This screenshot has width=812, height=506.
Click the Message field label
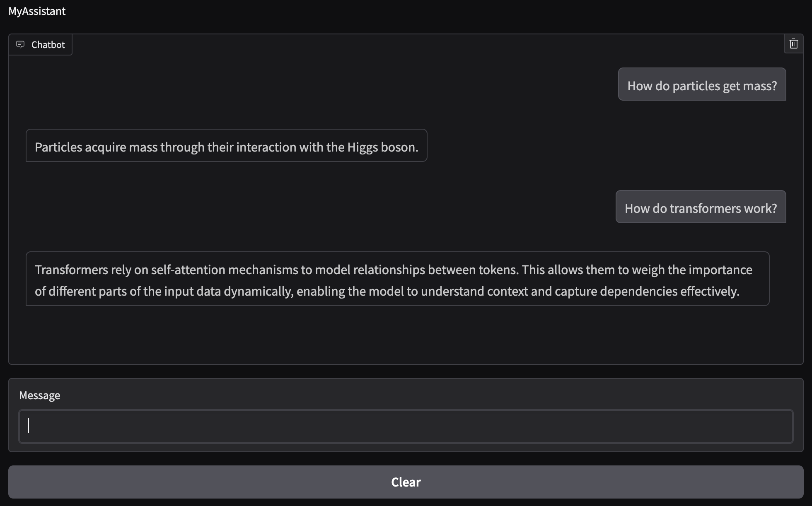point(40,395)
